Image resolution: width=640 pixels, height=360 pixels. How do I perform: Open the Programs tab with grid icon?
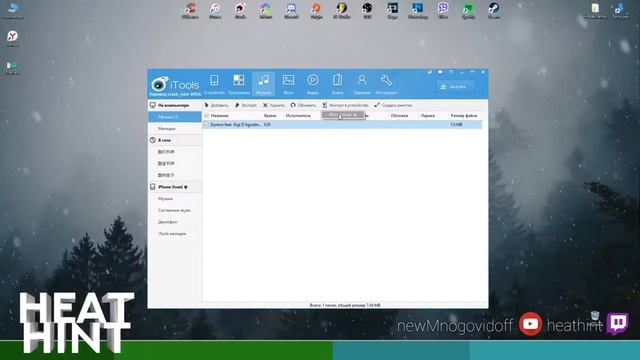click(239, 84)
